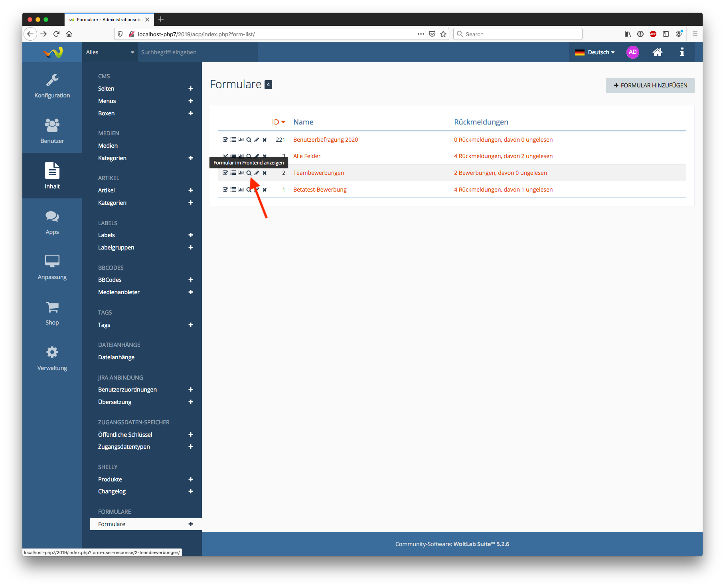Image resolution: width=725 pixels, height=588 pixels.
Task: Click the plus icon next to Seiten
Action: (191, 89)
